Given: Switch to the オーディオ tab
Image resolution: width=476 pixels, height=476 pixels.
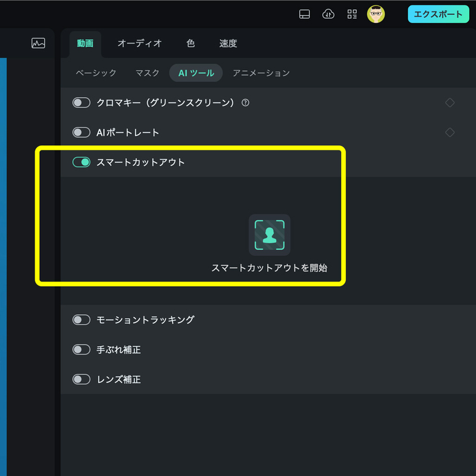Looking at the screenshot, I should 140,43.
